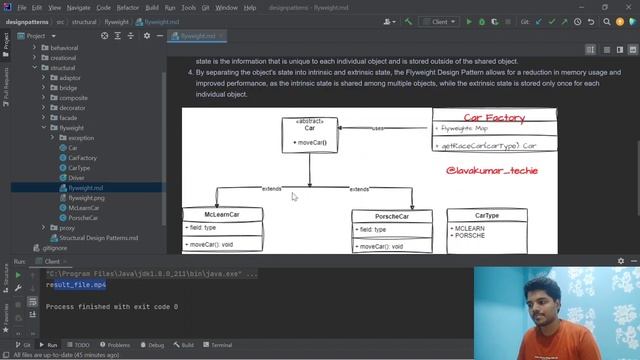Hide the Project tool window

click(160, 36)
